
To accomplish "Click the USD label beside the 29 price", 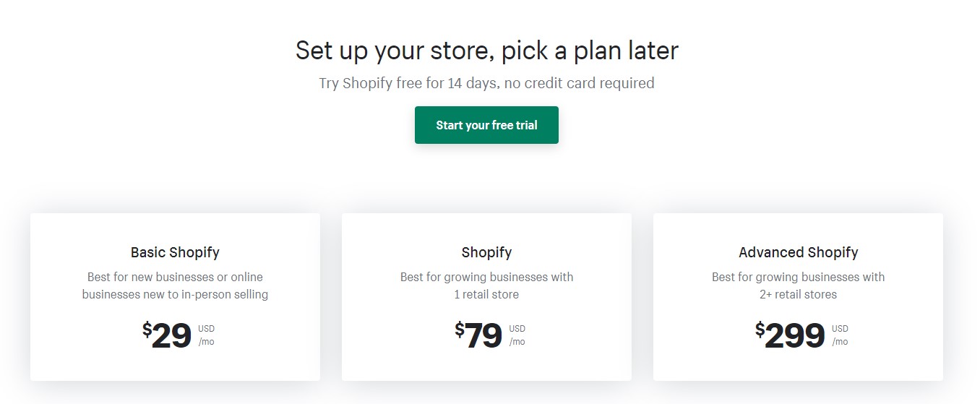I will 207,329.
